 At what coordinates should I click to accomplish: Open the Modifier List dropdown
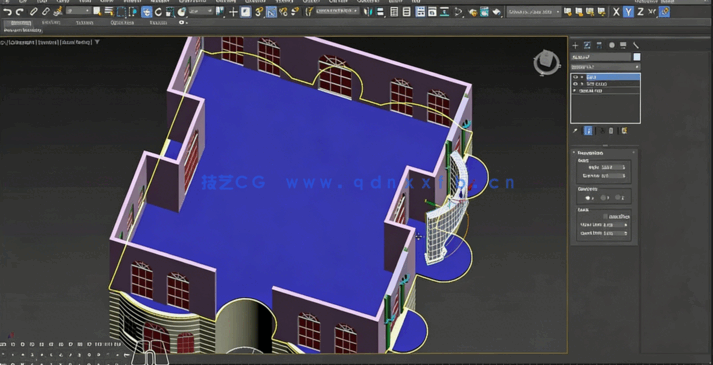(605, 67)
